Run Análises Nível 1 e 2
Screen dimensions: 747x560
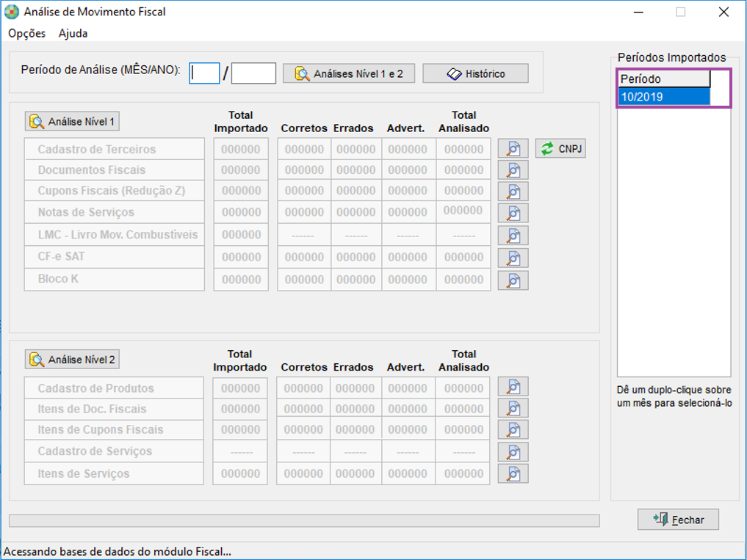349,74
